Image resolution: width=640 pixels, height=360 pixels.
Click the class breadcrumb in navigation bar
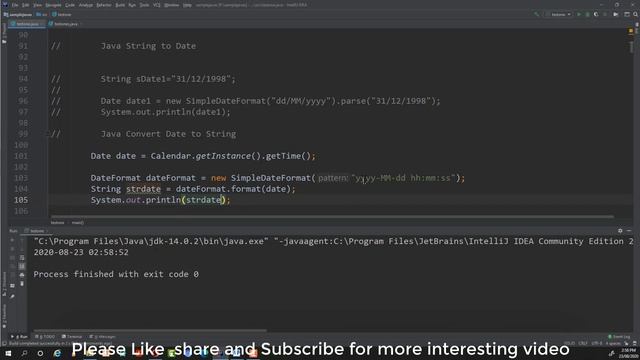(62, 15)
